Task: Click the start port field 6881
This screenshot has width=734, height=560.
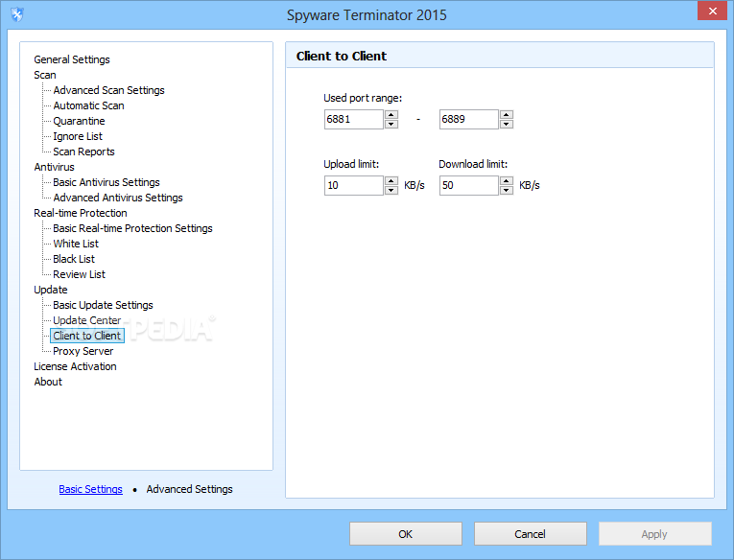Action: pos(354,119)
